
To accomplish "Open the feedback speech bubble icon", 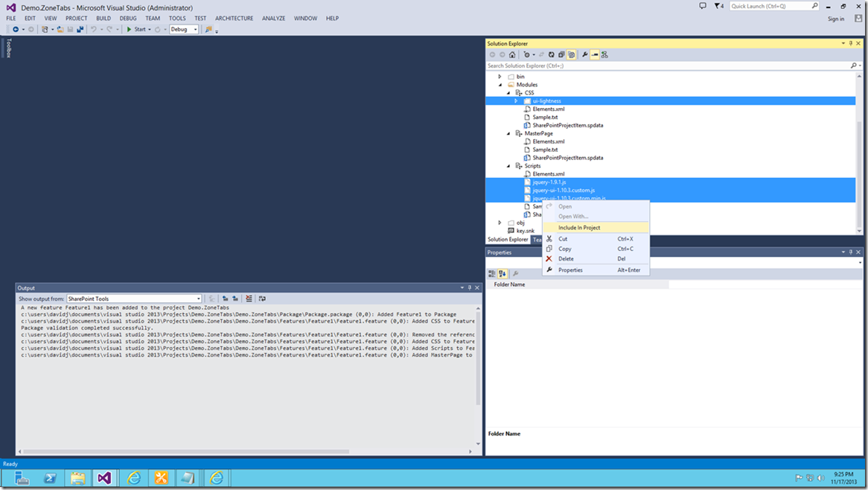I will [703, 6].
